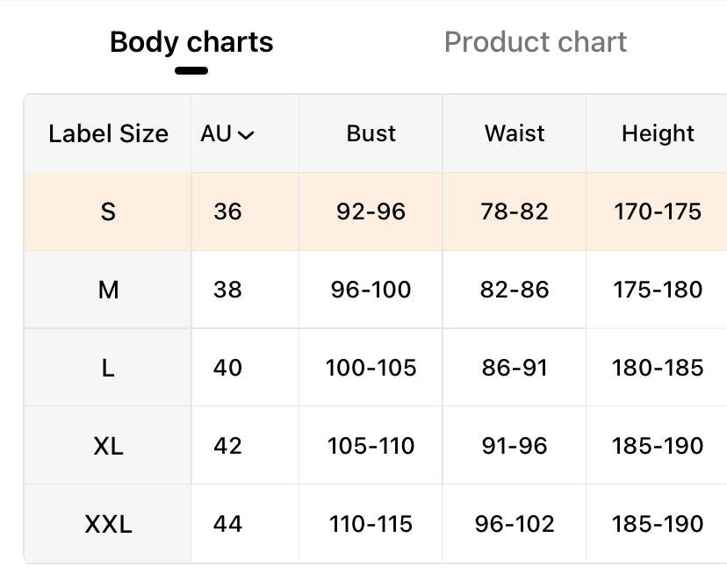The width and height of the screenshot is (727, 588).
Task: Select the Body charts tab
Action: [191, 42]
